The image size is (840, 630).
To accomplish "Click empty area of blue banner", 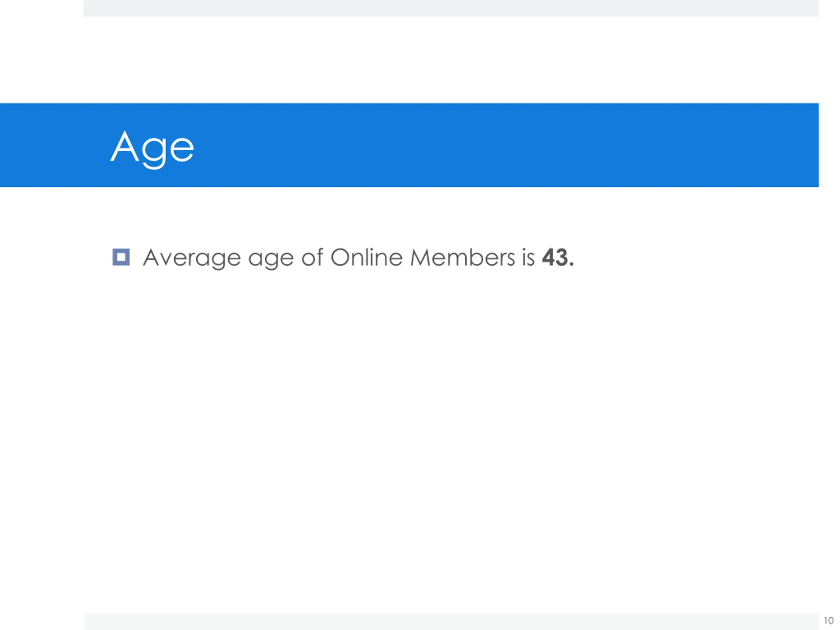I will click(494, 145).
